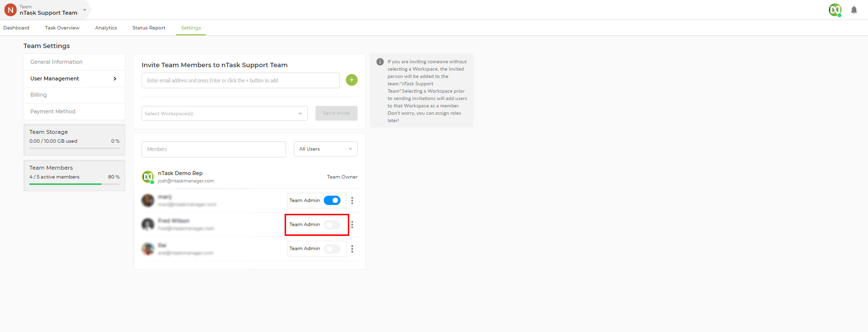
Task: Click Fred Wilson's avatar
Action: coord(148,225)
